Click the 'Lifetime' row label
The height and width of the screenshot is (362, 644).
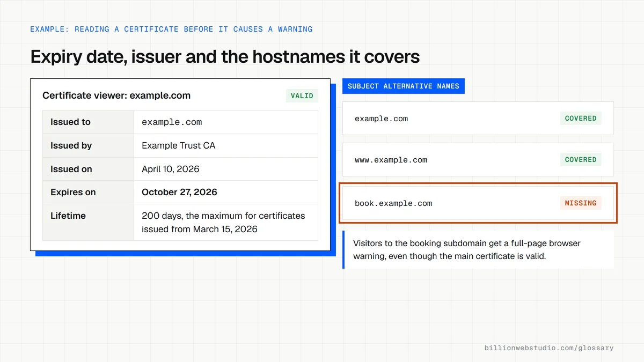(x=68, y=216)
